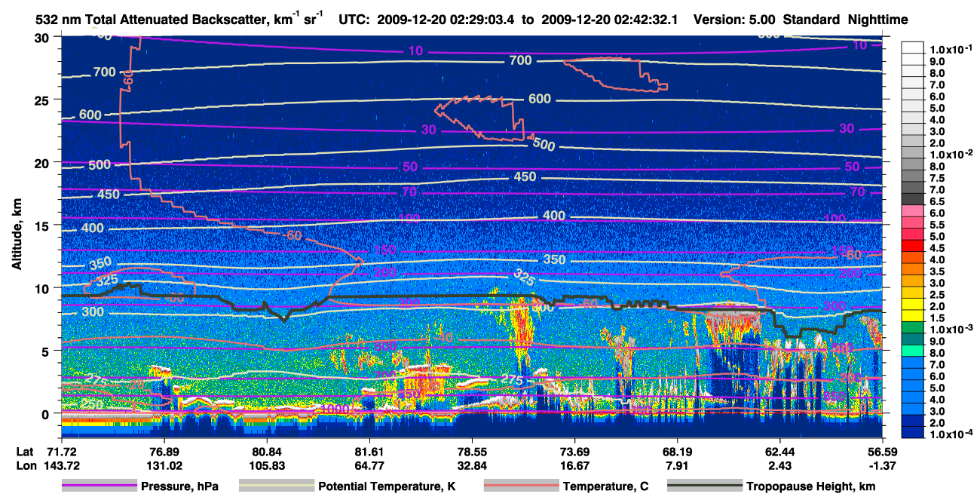Image resolution: width=980 pixels, height=503 pixels.
Task: Click longitude value -1.37
Action: click(882, 465)
